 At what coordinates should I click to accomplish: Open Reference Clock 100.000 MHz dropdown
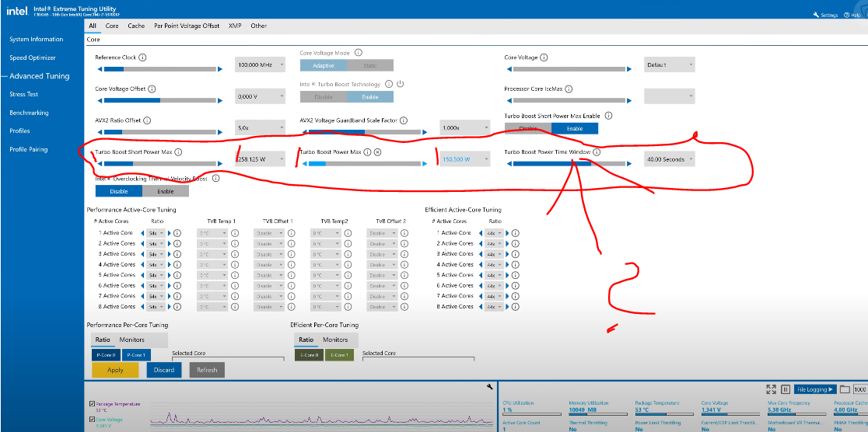(x=261, y=64)
